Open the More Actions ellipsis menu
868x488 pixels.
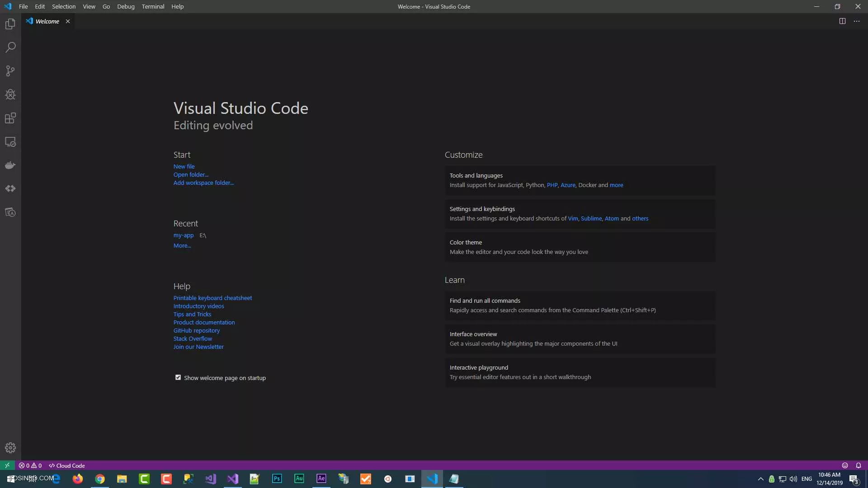click(857, 21)
